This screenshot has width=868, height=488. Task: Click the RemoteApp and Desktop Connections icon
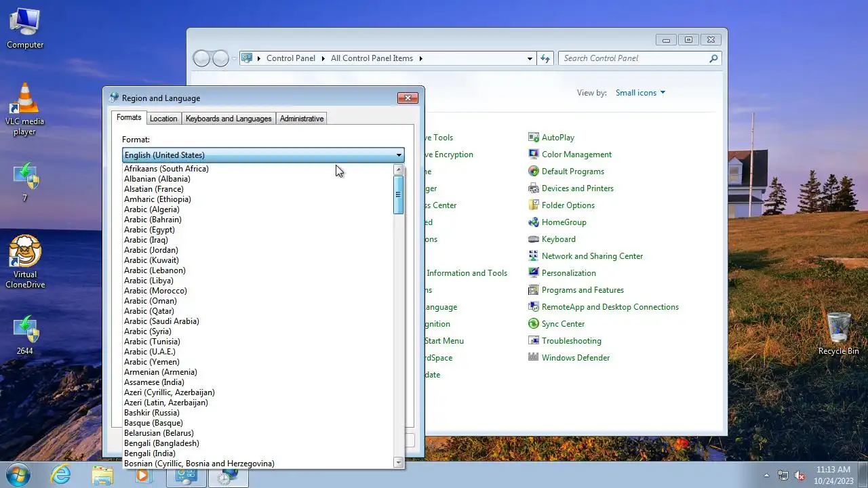pos(534,307)
